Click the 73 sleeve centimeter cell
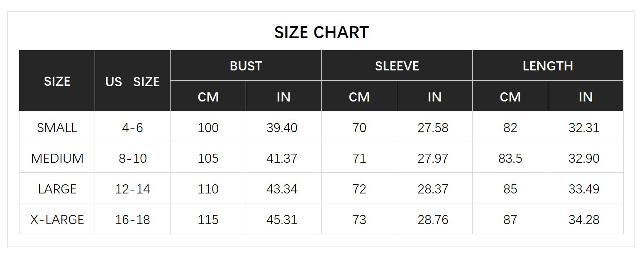The image size is (644, 256). click(x=359, y=220)
